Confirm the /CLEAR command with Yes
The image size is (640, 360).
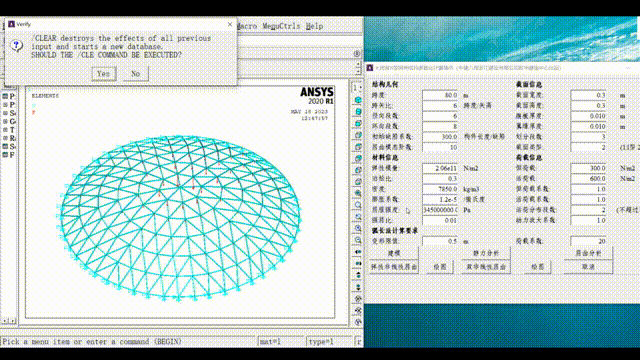104,74
